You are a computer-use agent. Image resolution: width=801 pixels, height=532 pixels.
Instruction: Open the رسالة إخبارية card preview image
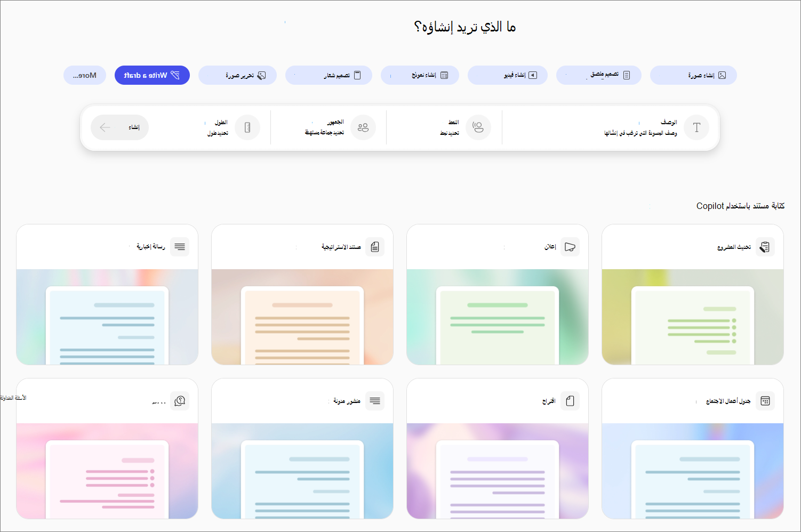[107, 317]
